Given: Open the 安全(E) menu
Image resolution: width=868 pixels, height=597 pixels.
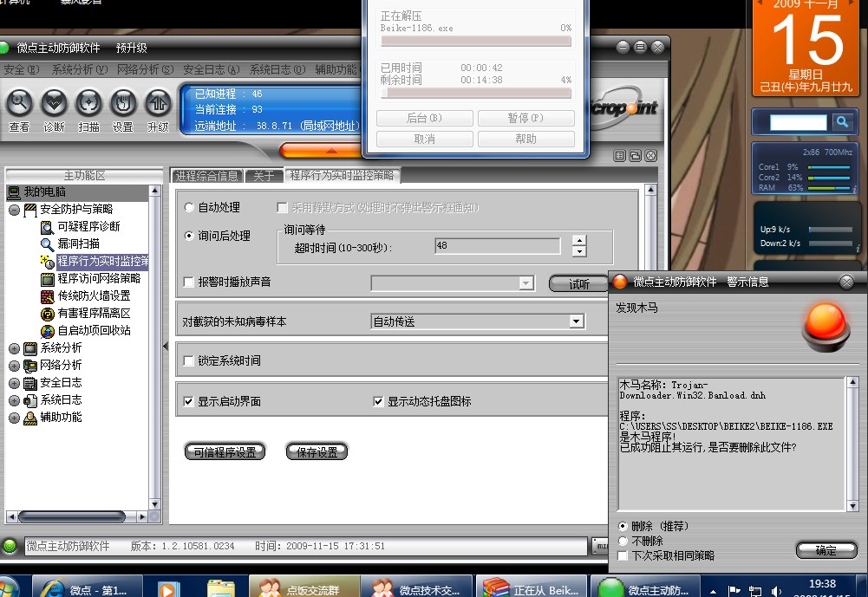Looking at the screenshot, I should (21, 69).
